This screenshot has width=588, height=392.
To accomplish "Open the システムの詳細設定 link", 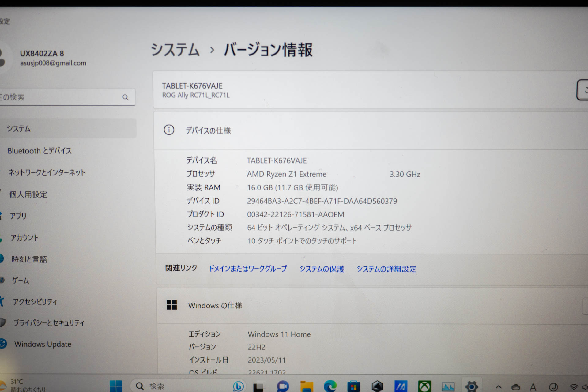I will 386,269.
